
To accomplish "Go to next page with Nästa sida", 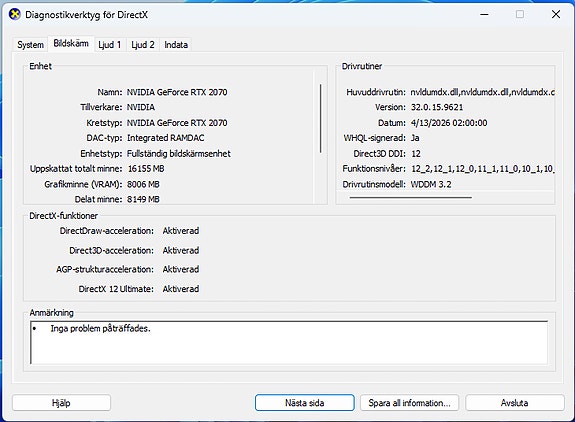I will coord(305,403).
